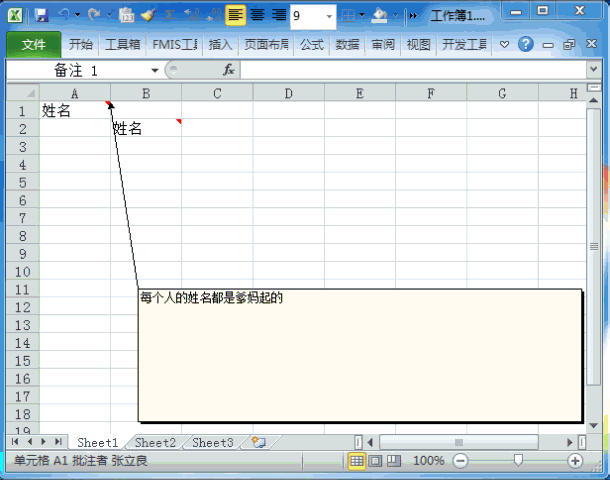Open the fill color dropdown arrow

point(395,16)
